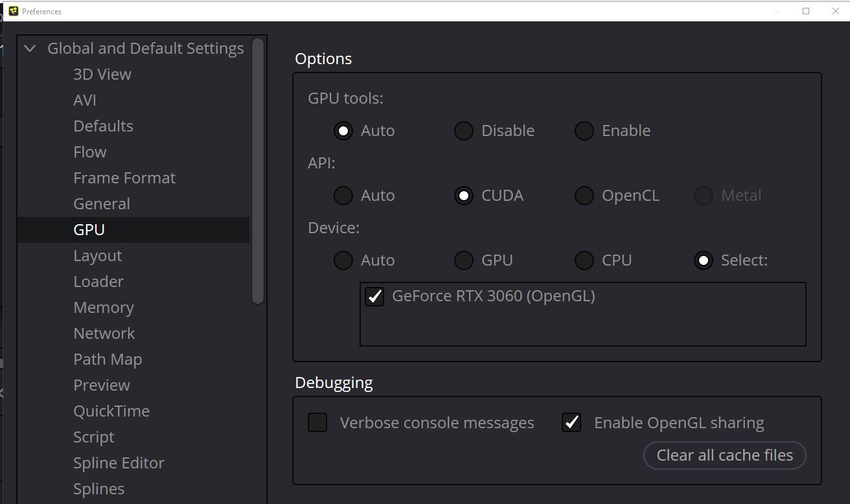Open Spline Editor settings
This screenshot has height=504, width=850.
[x=119, y=463]
